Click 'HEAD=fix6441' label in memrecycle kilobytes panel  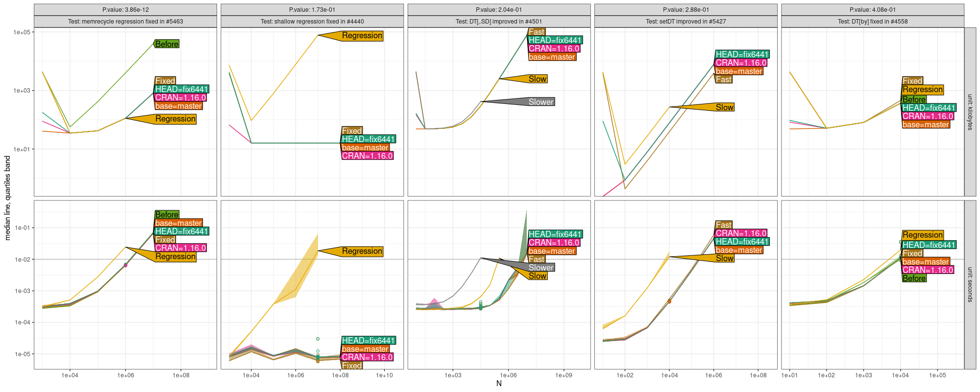click(182, 89)
